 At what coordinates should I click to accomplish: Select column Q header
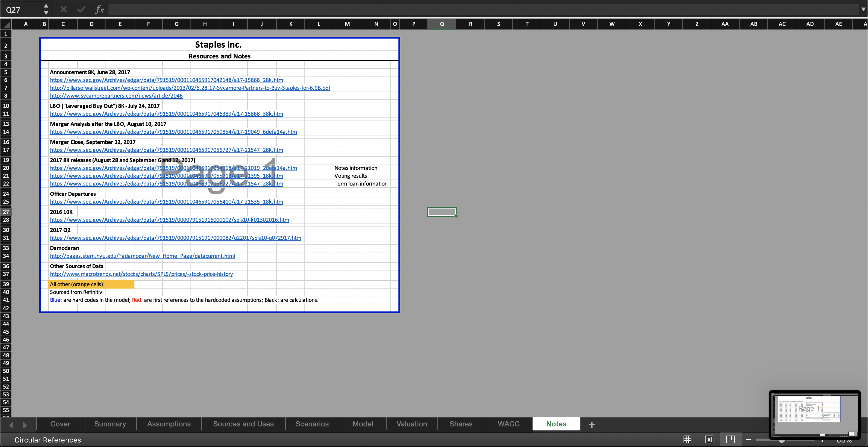(x=442, y=24)
